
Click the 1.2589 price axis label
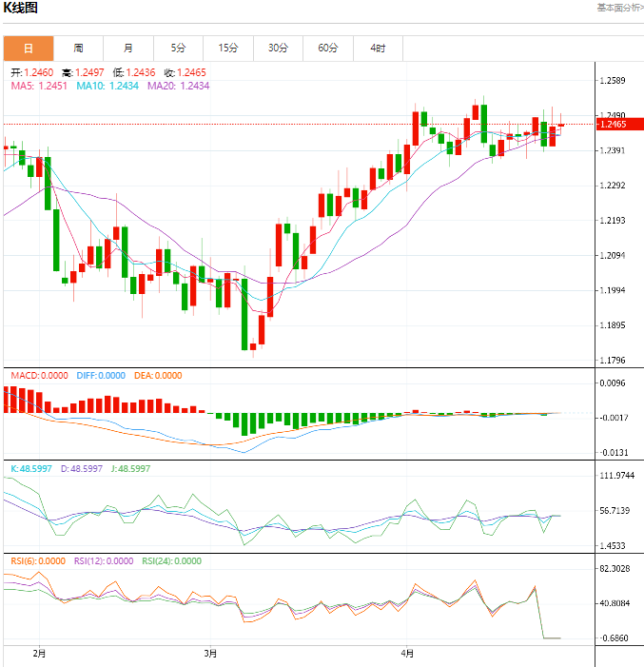[613, 80]
